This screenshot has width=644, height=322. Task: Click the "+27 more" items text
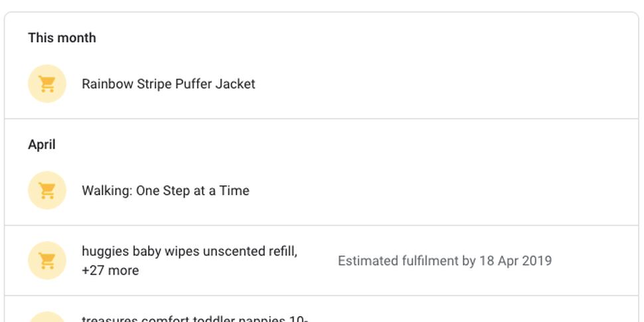point(110,270)
